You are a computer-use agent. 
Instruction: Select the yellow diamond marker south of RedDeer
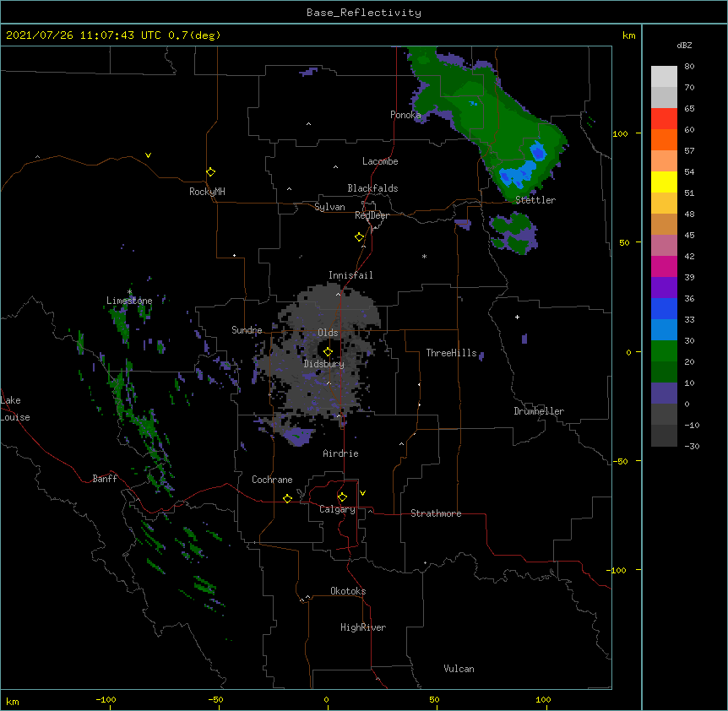click(x=359, y=237)
